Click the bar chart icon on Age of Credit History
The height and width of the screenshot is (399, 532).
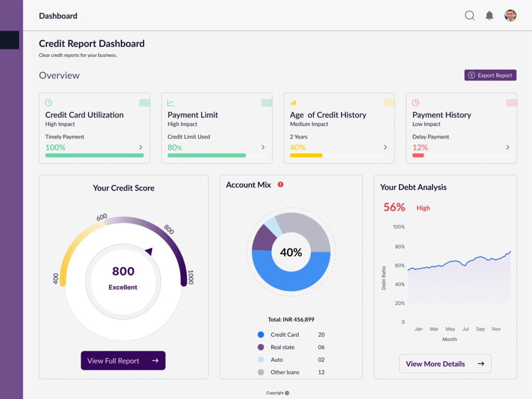point(293,102)
